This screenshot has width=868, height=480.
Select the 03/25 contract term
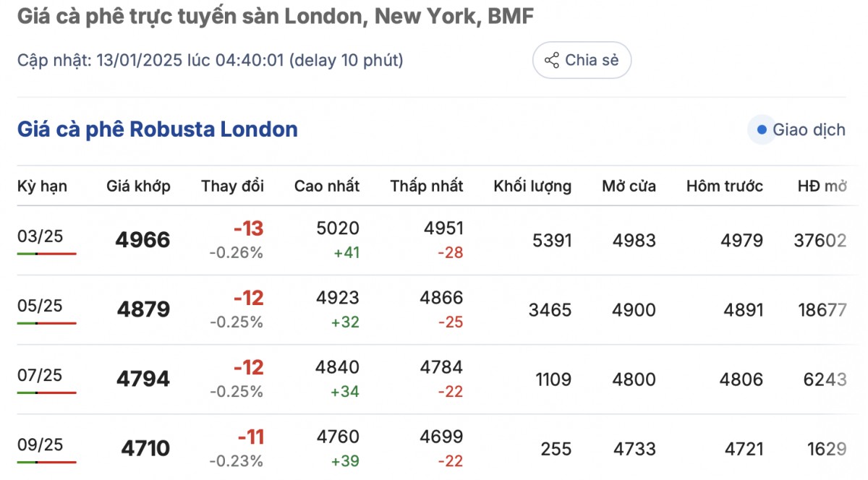click(x=40, y=236)
